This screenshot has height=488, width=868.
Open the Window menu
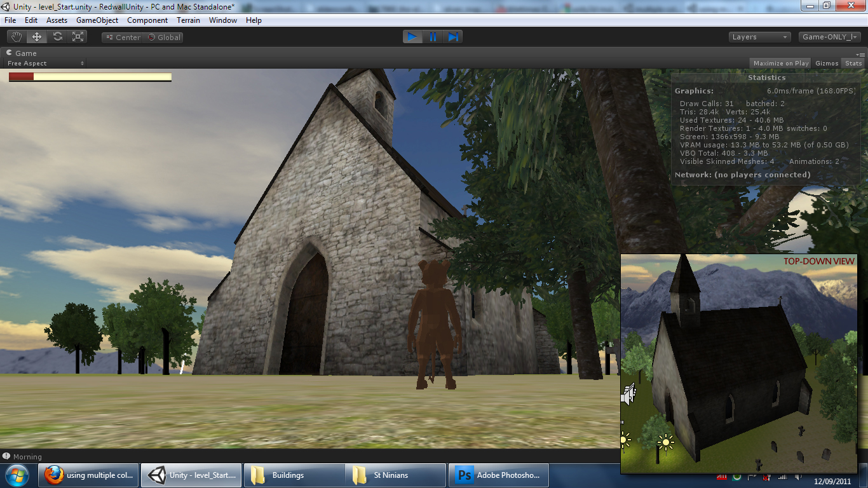[x=223, y=20]
